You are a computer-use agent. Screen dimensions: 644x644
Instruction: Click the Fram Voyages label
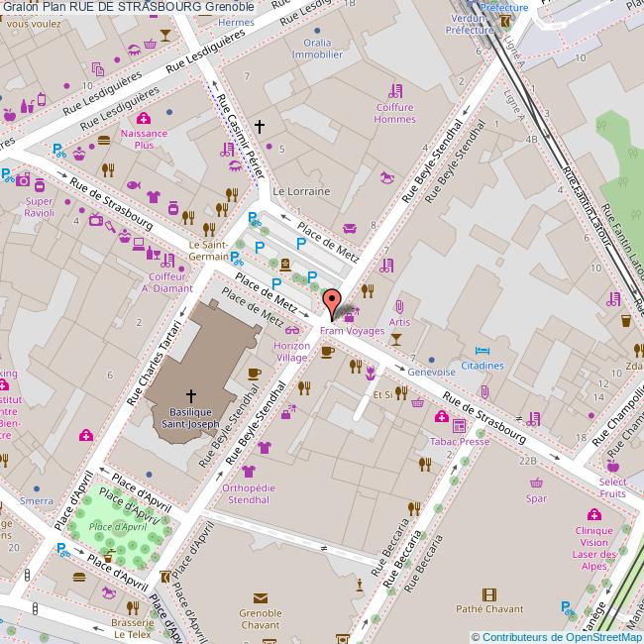(x=351, y=330)
